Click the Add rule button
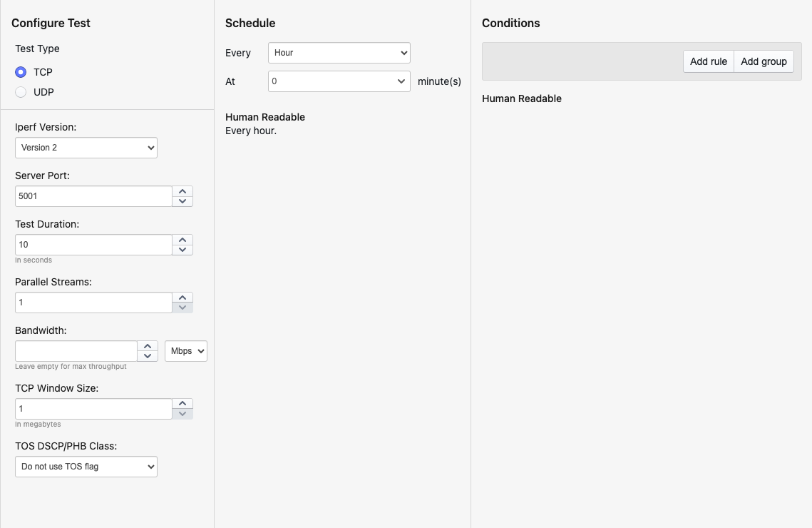812x528 pixels. [708, 61]
